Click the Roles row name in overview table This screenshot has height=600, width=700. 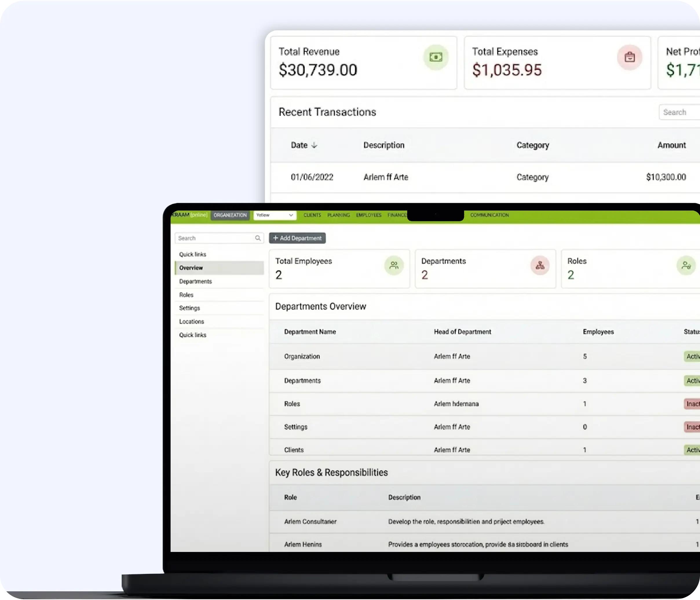pos(292,404)
